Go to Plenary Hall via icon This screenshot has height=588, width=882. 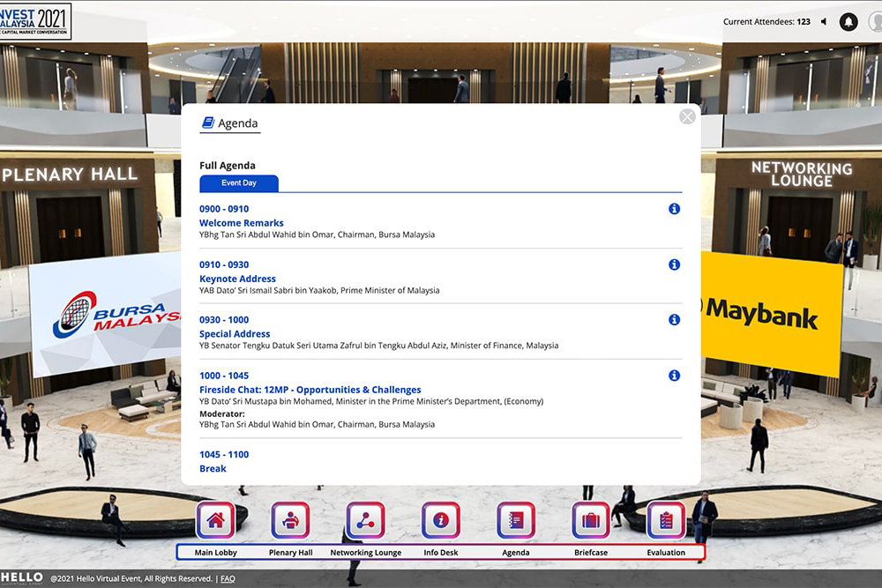290,520
